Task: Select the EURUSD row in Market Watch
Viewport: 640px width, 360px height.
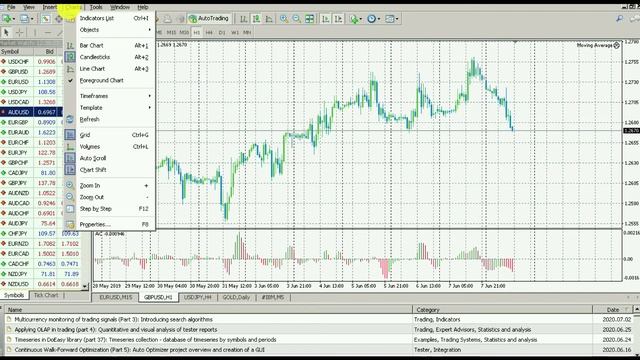Action: 31,82
